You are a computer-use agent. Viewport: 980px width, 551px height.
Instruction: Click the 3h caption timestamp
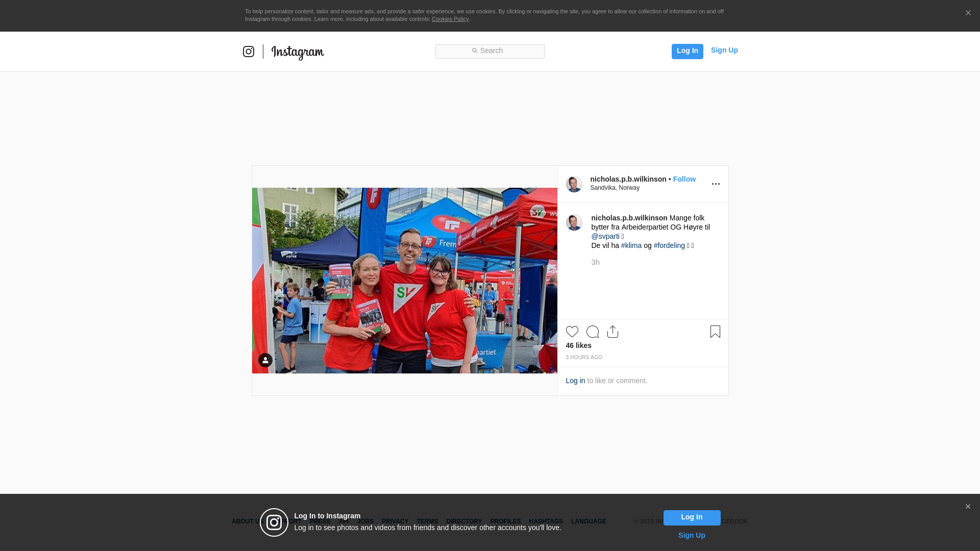[x=596, y=262]
